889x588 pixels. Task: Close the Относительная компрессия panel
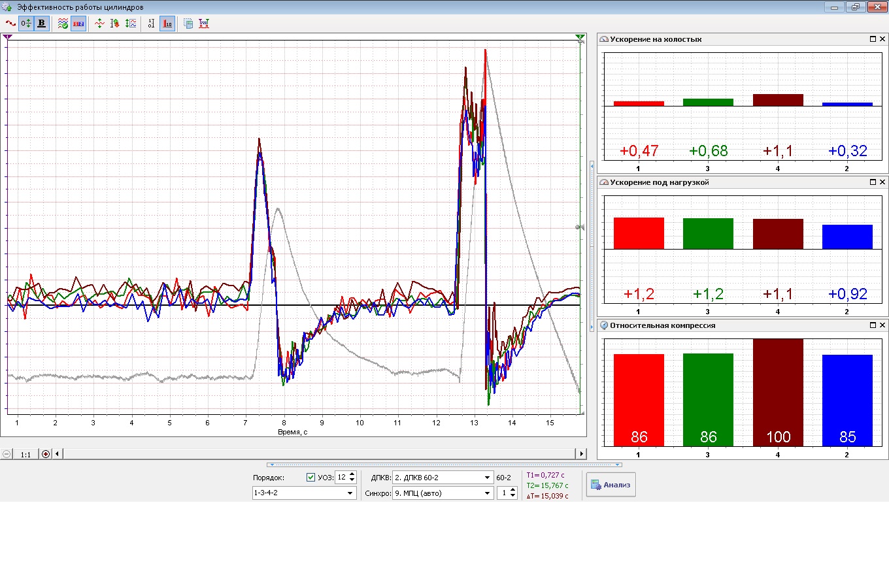coord(882,325)
